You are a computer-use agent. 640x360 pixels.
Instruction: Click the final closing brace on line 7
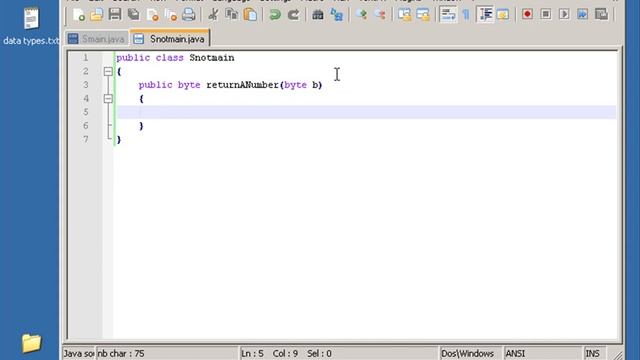point(119,140)
